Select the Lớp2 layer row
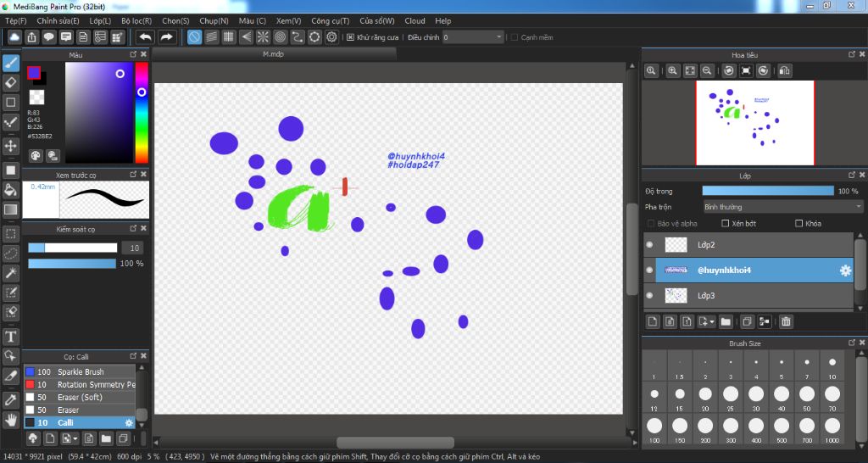Viewport: 868px width, 463px height. click(748, 244)
